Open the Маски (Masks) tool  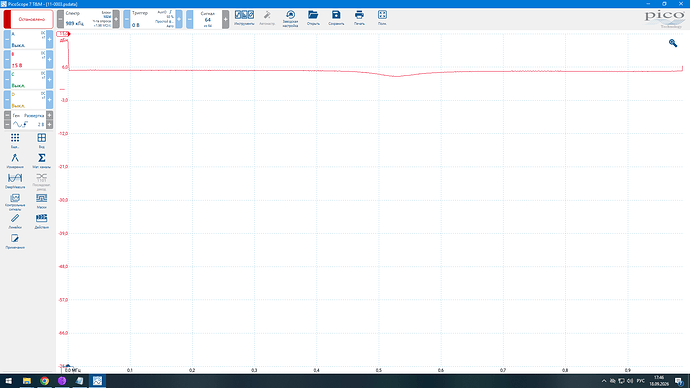point(41,201)
